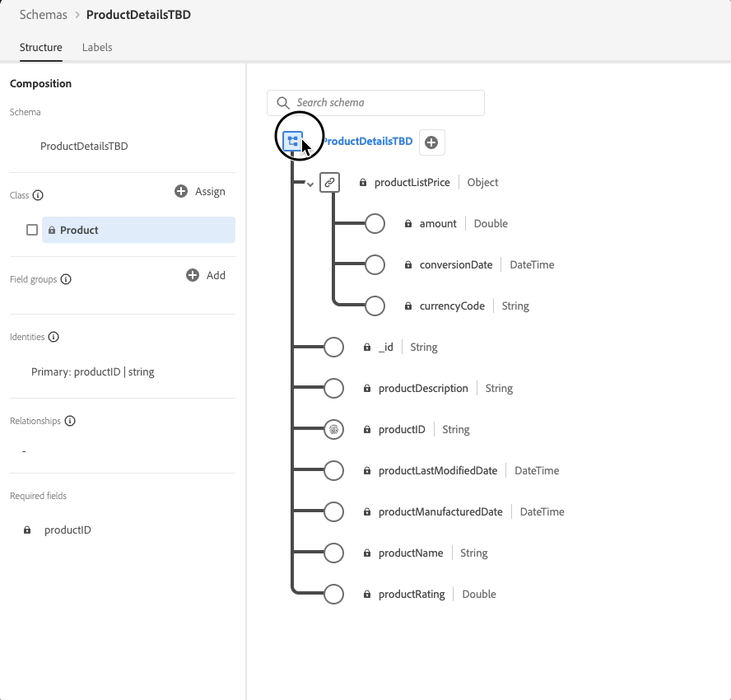Select the productDescription field in tree
This screenshot has width=731, height=700.
click(423, 388)
